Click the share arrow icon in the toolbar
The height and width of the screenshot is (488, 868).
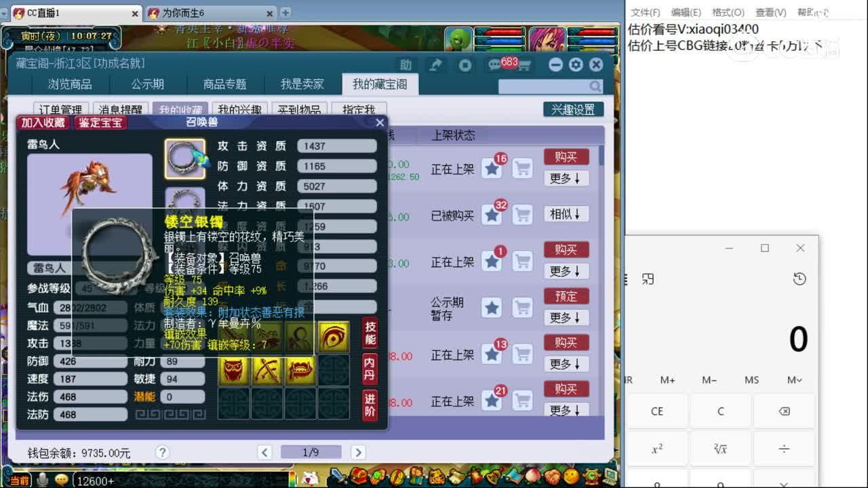[x=437, y=64]
